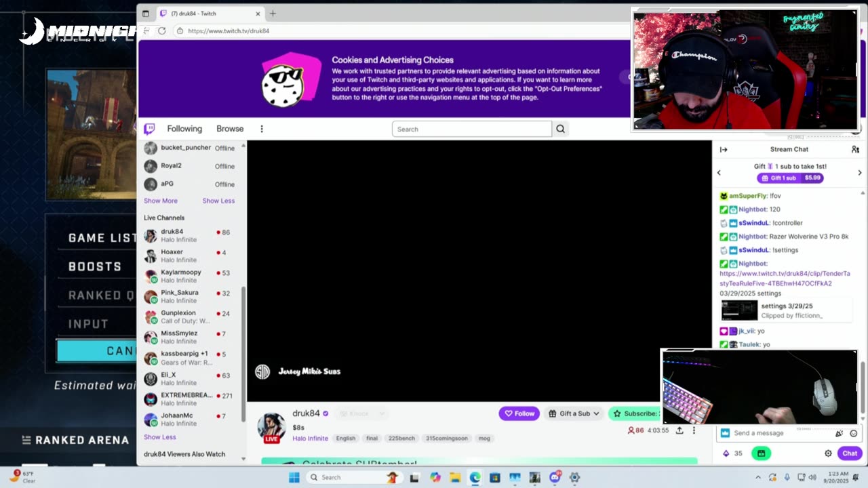Open channel points bits balance 35
This screenshot has height=488, width=868.
[732, 453]
